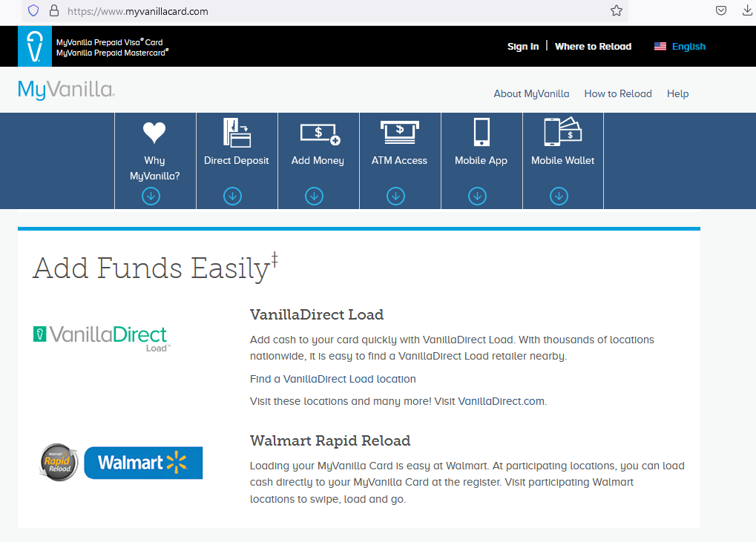Click the MyVanilla wordmark logo

tap(67, 90)
